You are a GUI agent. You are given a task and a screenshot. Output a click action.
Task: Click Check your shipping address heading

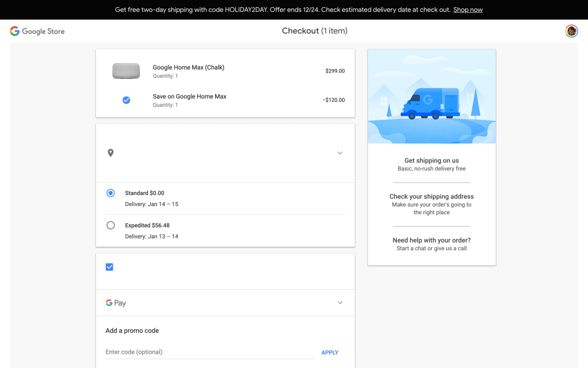coord(432,197)
